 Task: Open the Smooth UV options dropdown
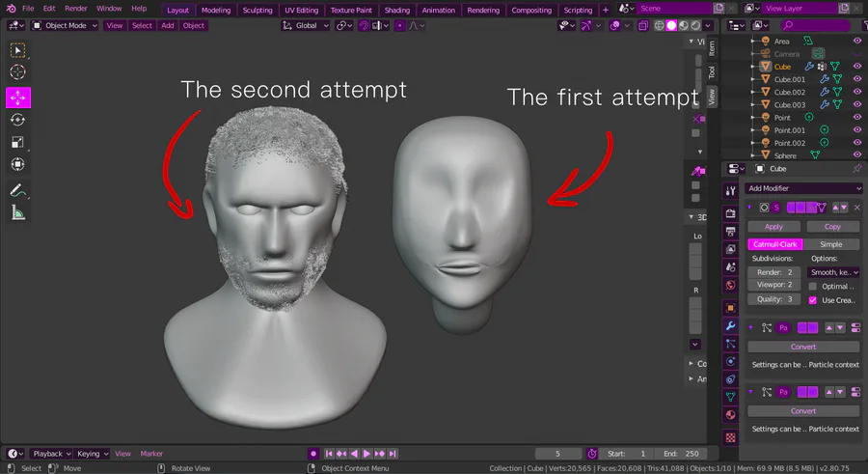coord(834,272)
